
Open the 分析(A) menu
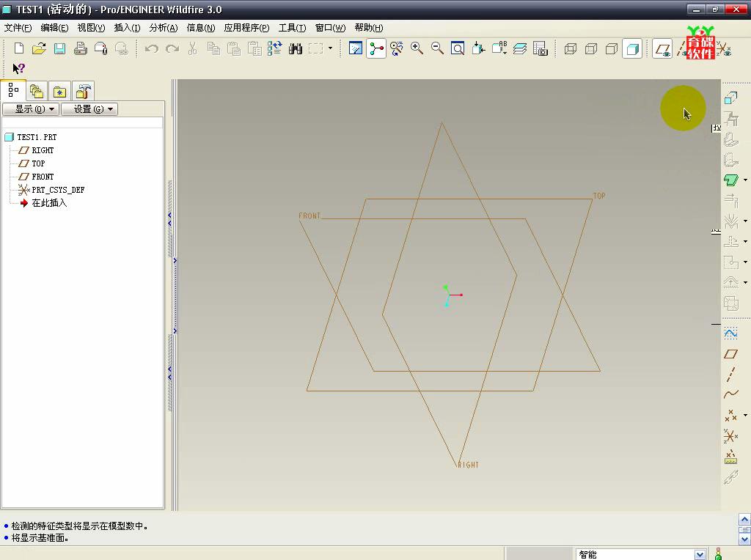(164, 28)
